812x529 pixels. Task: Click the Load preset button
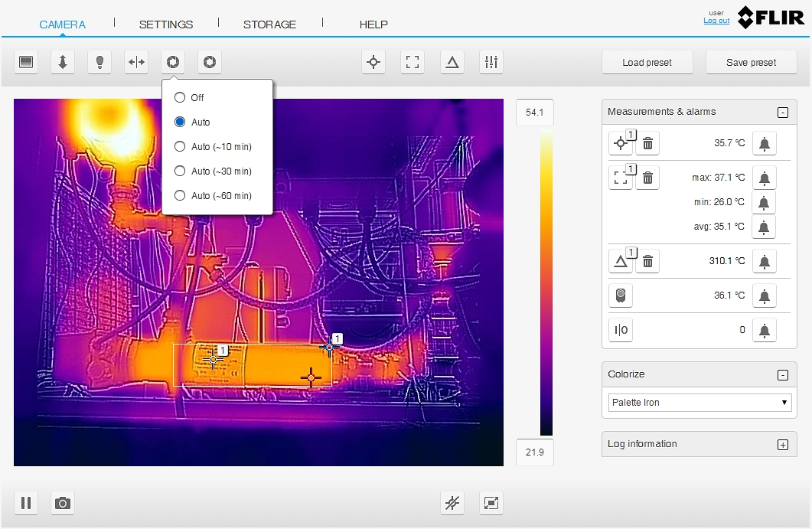(647, 63)
